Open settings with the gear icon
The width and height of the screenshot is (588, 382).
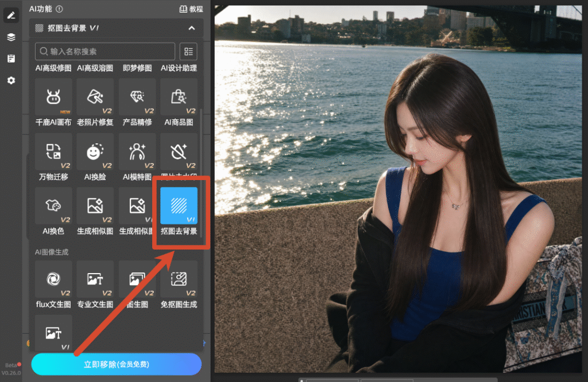(x=11, y=80)
